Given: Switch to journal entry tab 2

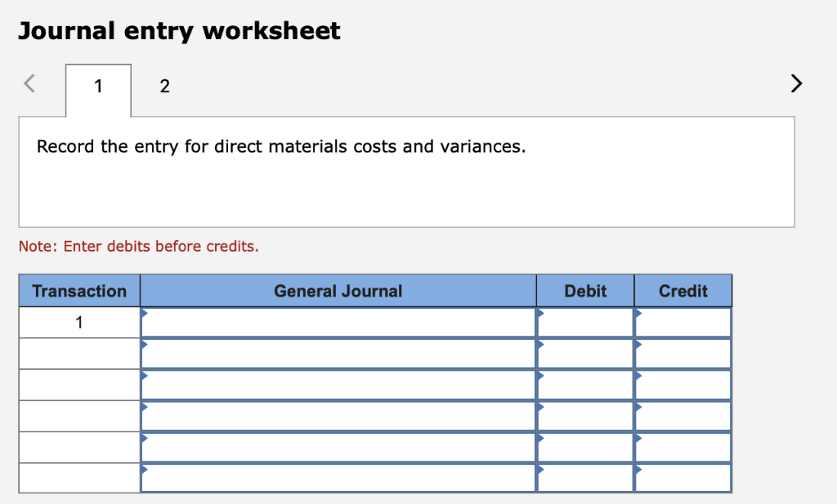Looking at the screenshot, I should pos(164,86).
